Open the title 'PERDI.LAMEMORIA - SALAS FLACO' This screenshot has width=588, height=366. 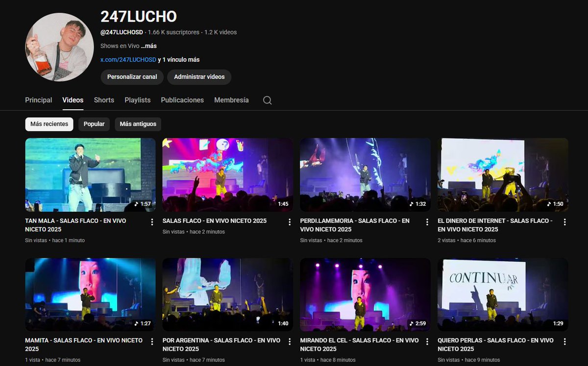(x=355, y=225)
